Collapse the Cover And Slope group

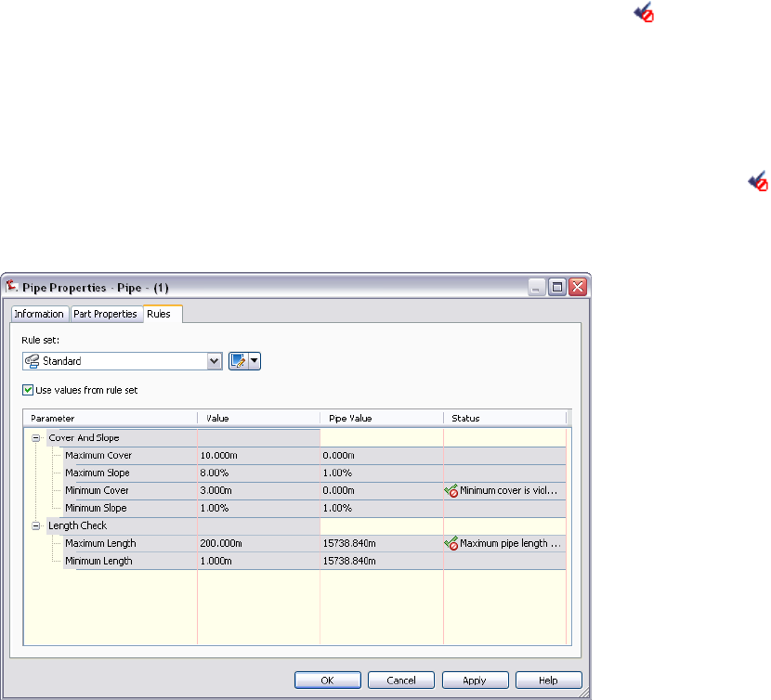(36, 437)
